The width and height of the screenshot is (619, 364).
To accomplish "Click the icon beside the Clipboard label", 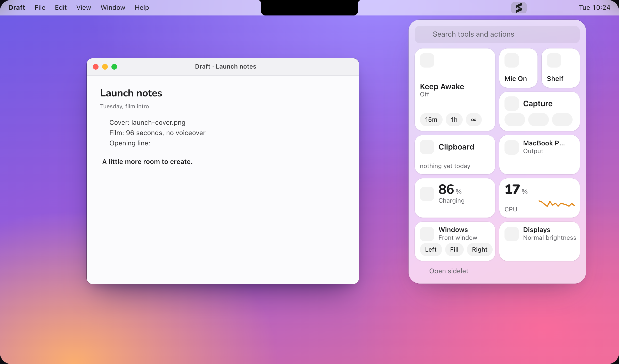I will pyautogui.click(x=427, y=147).
